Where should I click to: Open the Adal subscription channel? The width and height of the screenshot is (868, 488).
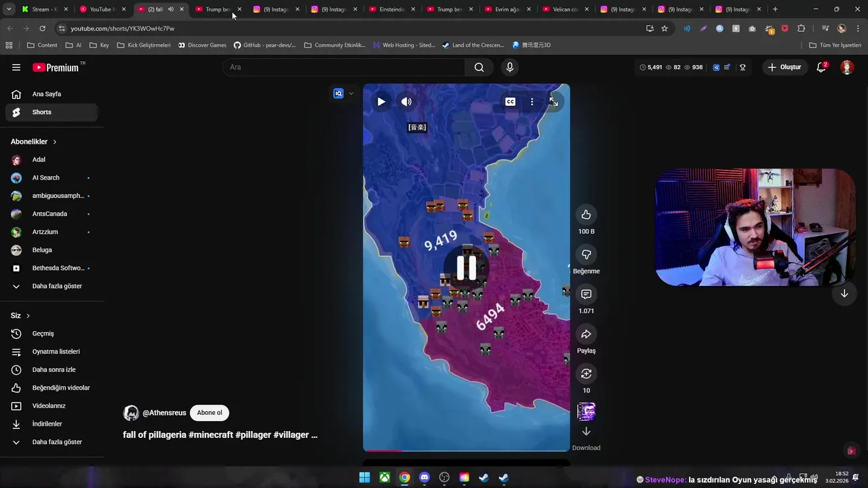click(x=52, y=159)
